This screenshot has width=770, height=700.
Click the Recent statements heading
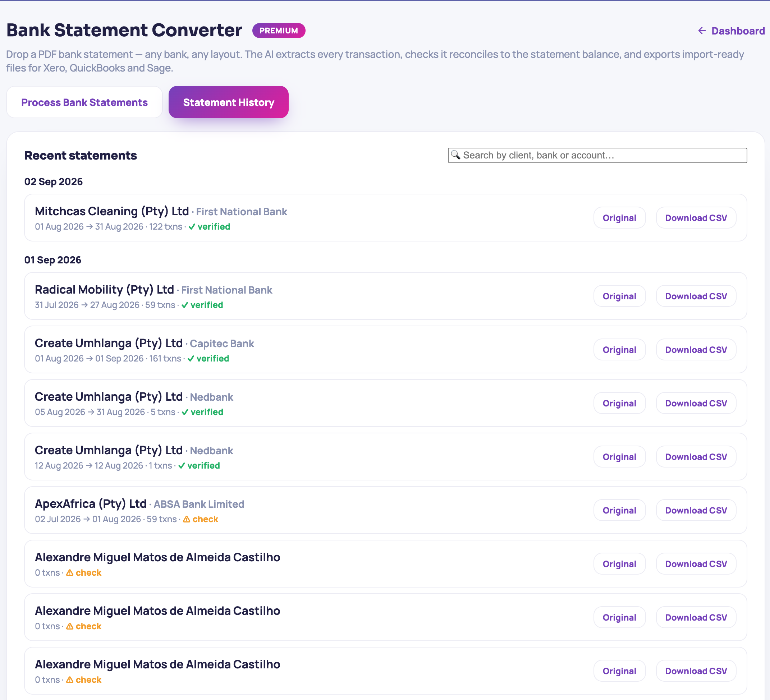[81, 156]
